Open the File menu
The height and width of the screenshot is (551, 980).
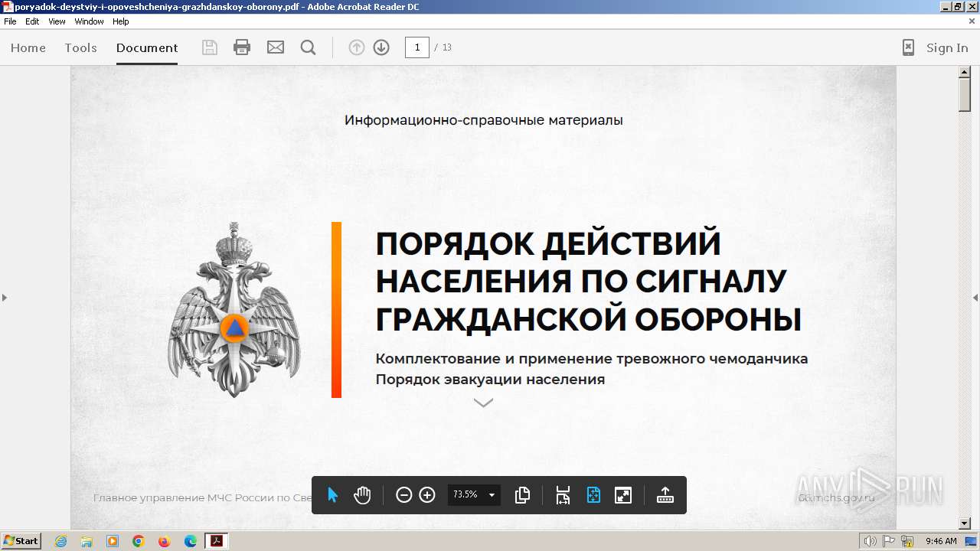(10, 21)
